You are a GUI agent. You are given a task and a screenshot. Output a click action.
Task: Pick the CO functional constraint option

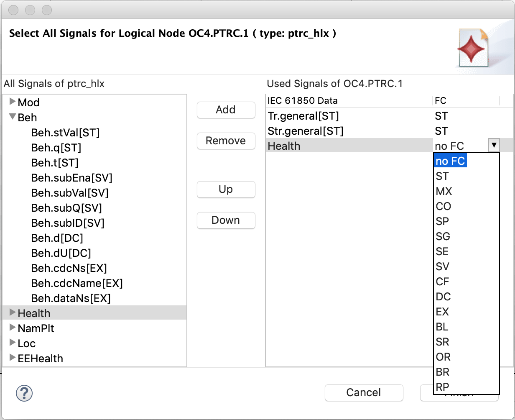pyautogui.click(x=443, y=207)
